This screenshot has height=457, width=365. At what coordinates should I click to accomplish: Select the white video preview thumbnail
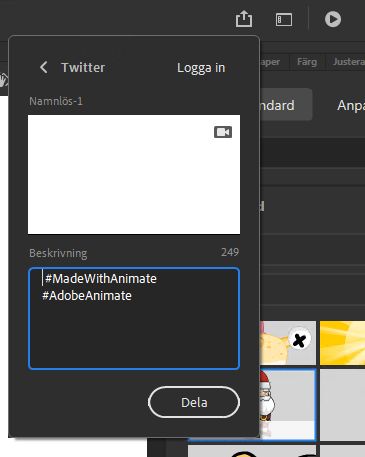[x=134, y=174]
